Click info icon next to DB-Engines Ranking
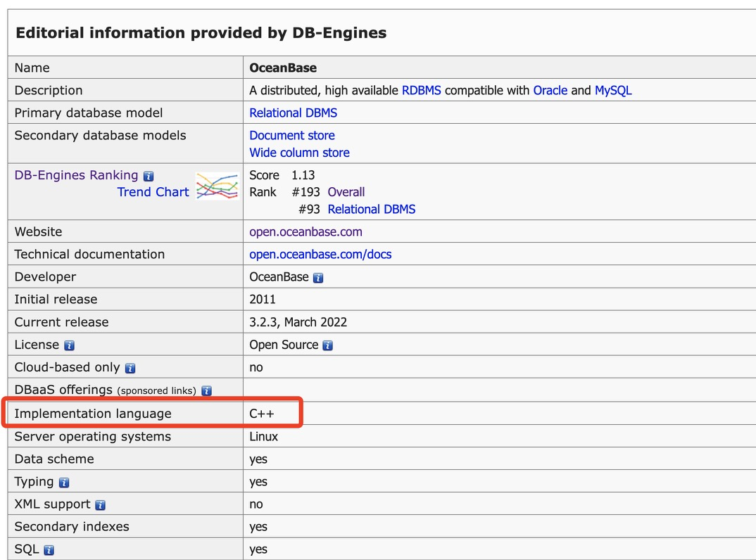The height and width of the screenshot is (560, 756). pyautogui.click(x=149, y=176)
